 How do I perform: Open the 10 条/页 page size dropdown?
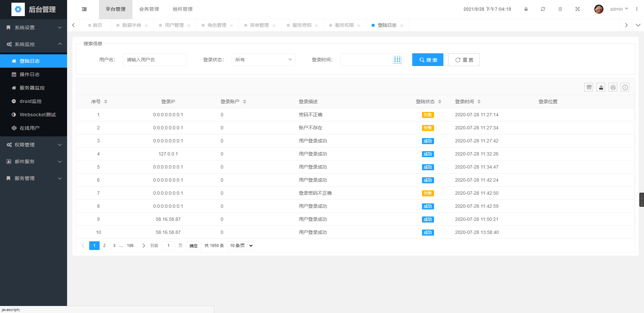tap(240, 246)
